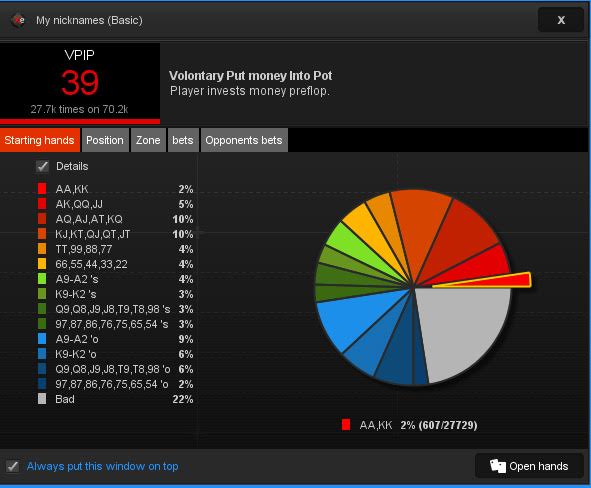Click the cards icon on Open hands
Screen dimensions: 591x488
click(x=498, y=466)
